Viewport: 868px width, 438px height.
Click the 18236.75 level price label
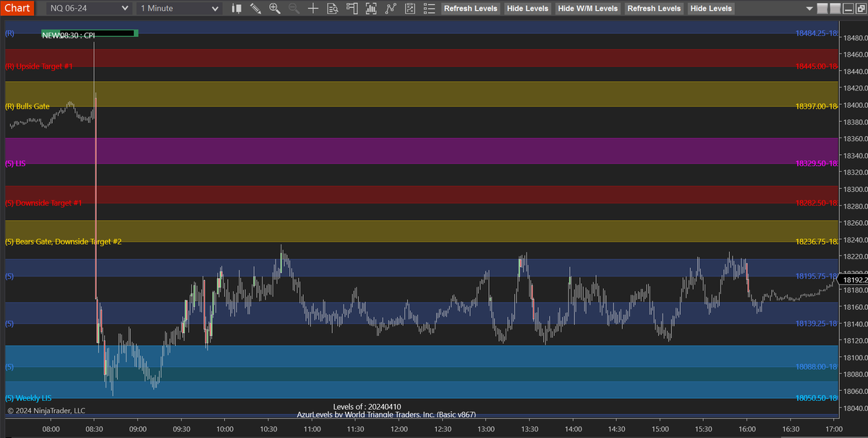pos(816,241)
